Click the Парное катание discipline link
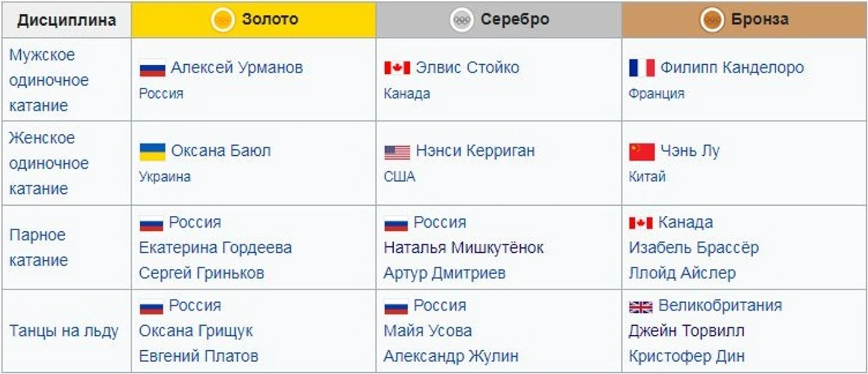Screen dimensions: 868x374 [39, 247]
